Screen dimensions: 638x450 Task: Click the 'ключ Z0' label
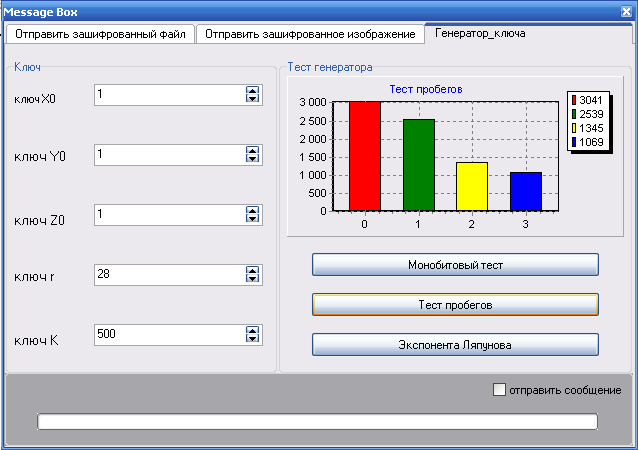[39, 221]
